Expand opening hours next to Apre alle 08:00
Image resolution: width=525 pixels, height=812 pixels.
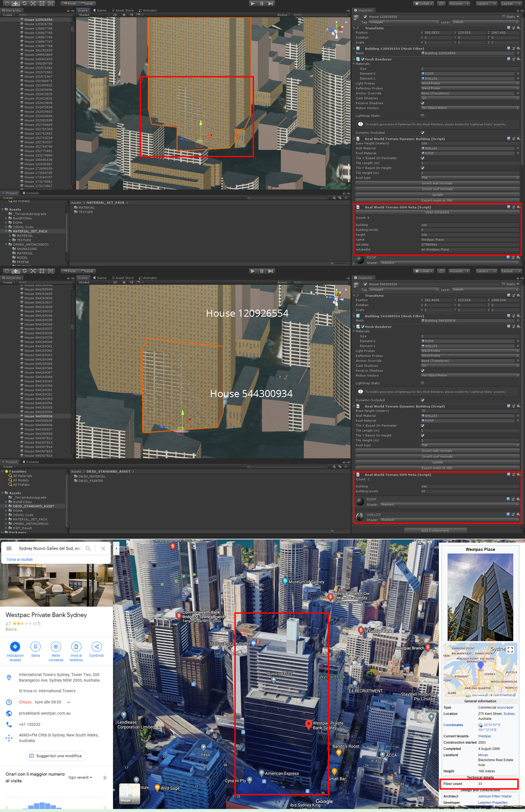point(69,702)
